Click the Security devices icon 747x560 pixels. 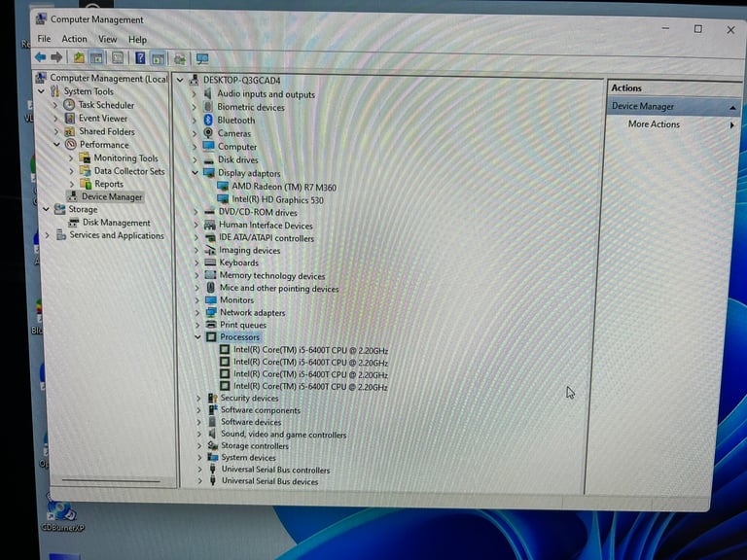tap(212, 398)
